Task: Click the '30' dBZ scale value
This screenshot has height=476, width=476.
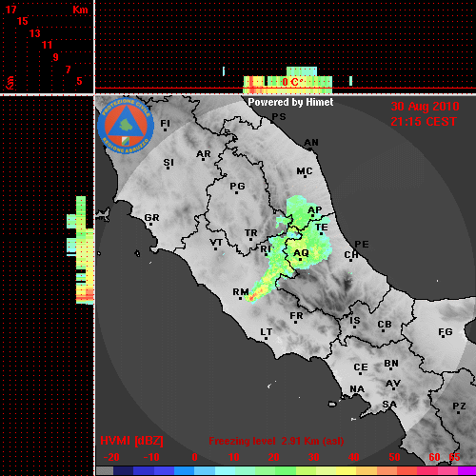Action: point(313,457)
